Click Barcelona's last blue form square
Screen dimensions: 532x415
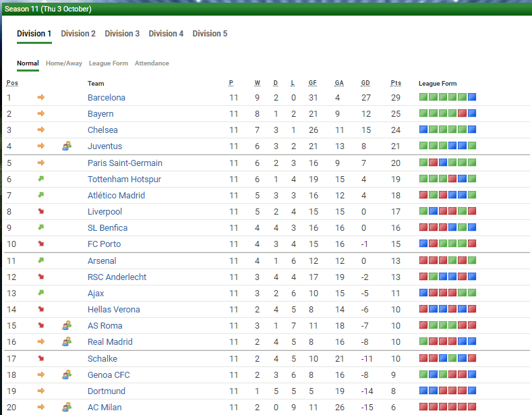472,97
